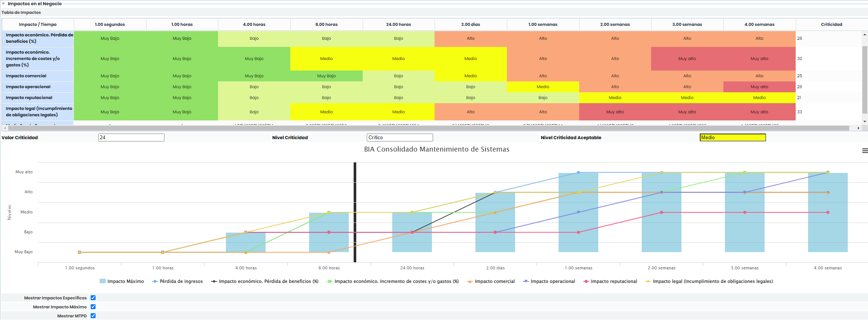Screen dimensions: 868x320
Task: Collapse the Impactos en el Negocio section
Action: pyautogui.click(x=3, y=4)
